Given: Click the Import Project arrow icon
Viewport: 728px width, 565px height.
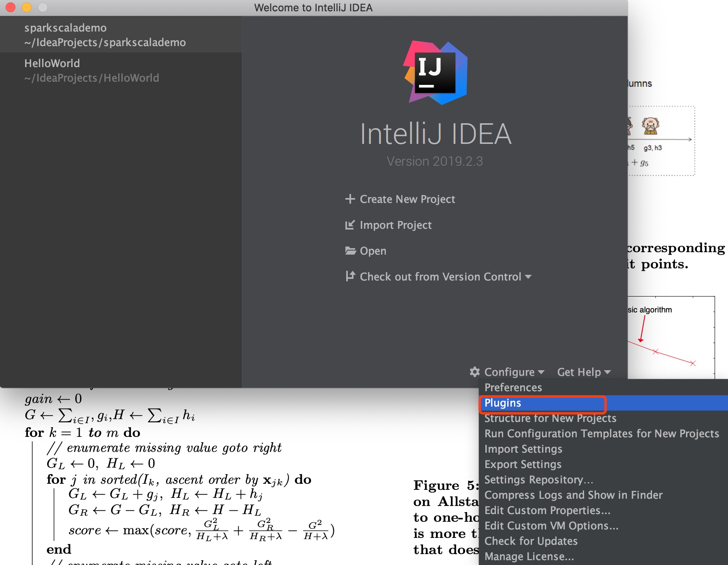Looking at the screenshot, I should [350, 225].
